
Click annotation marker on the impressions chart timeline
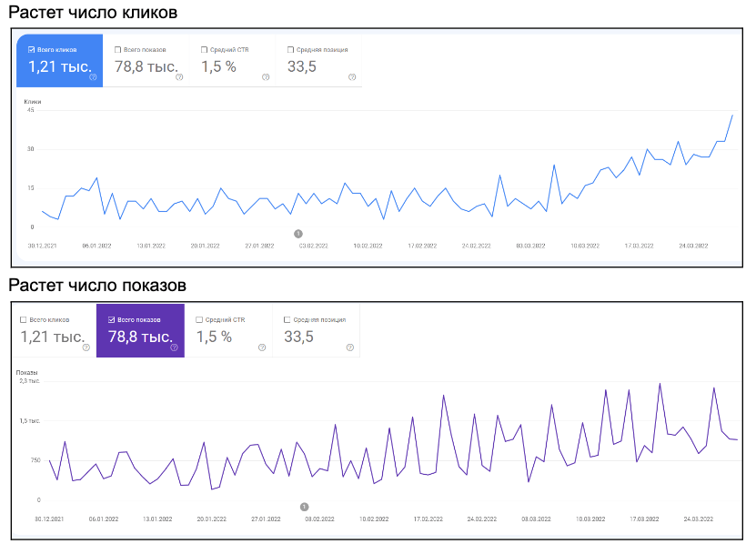305,507
